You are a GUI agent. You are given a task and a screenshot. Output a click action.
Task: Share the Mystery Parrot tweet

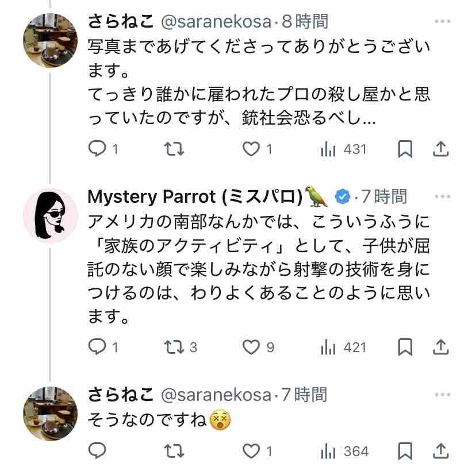441,347
